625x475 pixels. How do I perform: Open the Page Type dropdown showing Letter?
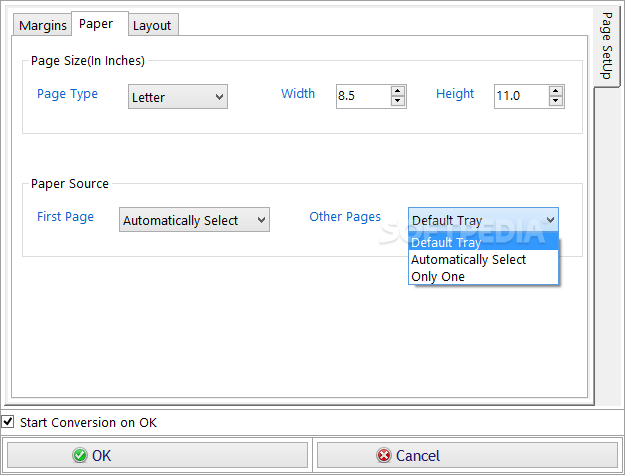click(178, 96)
